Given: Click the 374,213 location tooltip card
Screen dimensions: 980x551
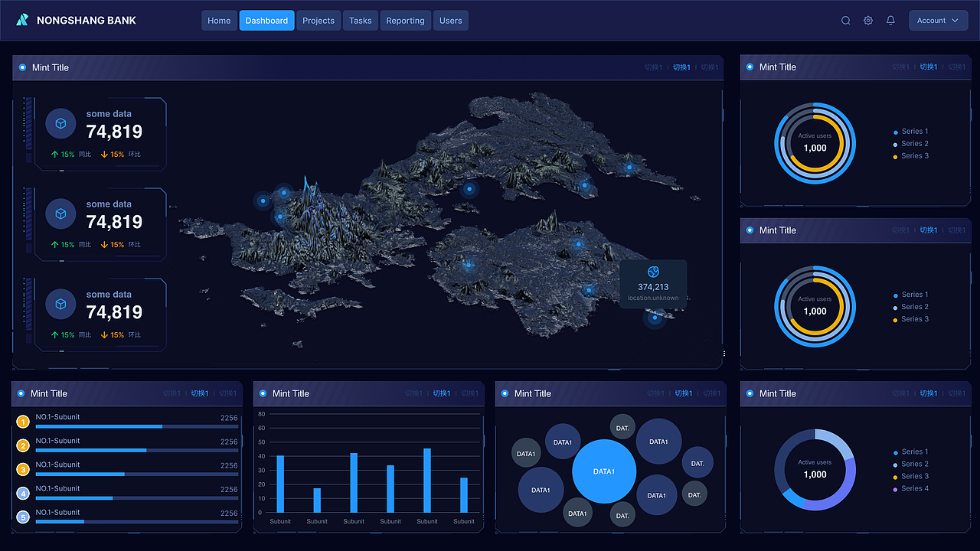Looking at the screenshot, I should coord(653,285).
